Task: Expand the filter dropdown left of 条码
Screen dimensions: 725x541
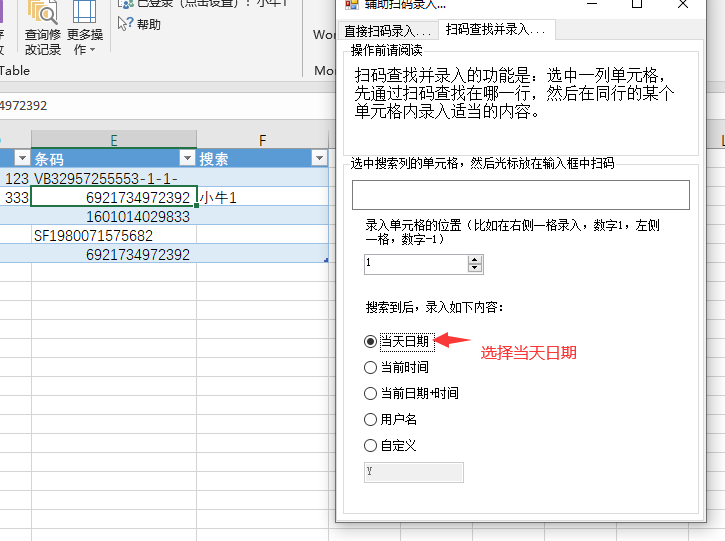Action: pyautogui.click(x=21, y=158)
